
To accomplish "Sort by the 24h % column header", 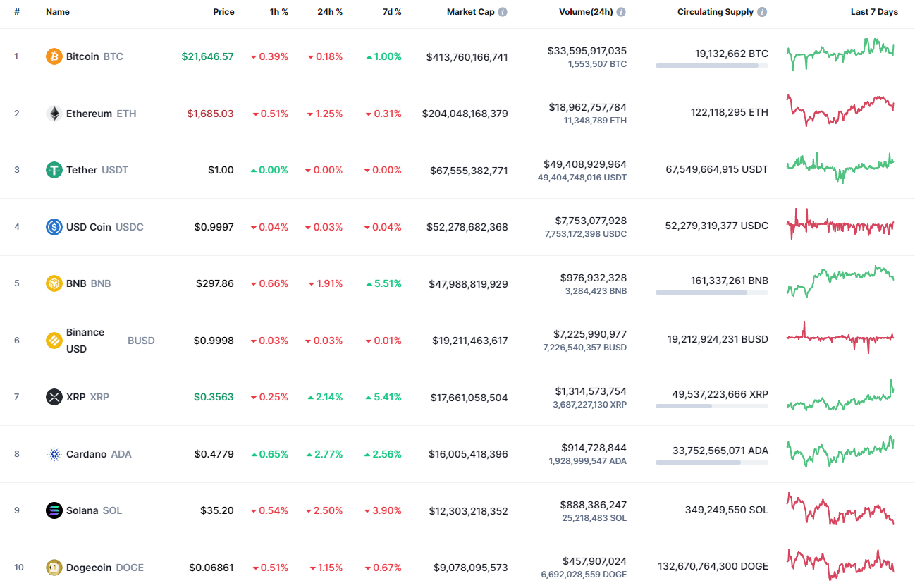I will coord(330,11).
